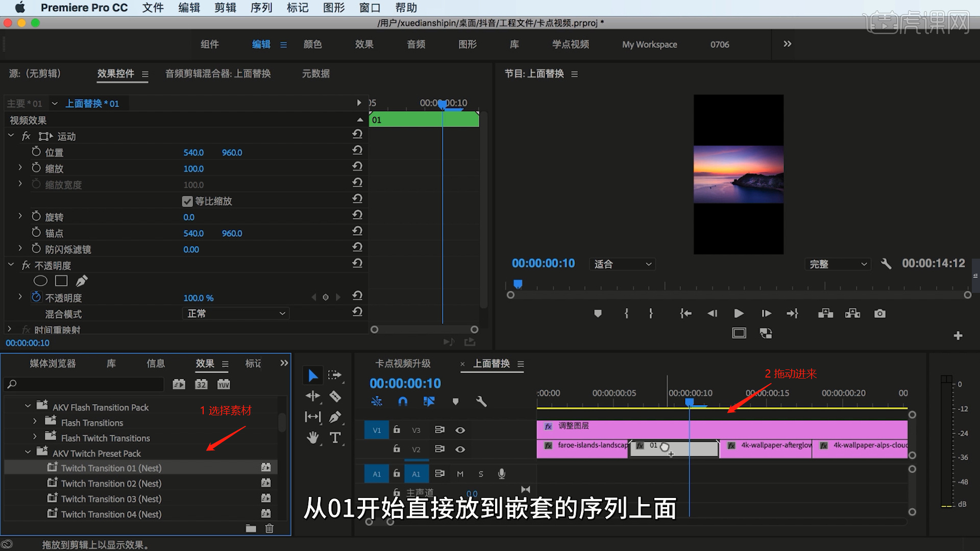Open the zoom level Fit dropdown
The image size is (980, 551).
pos(622,264)
